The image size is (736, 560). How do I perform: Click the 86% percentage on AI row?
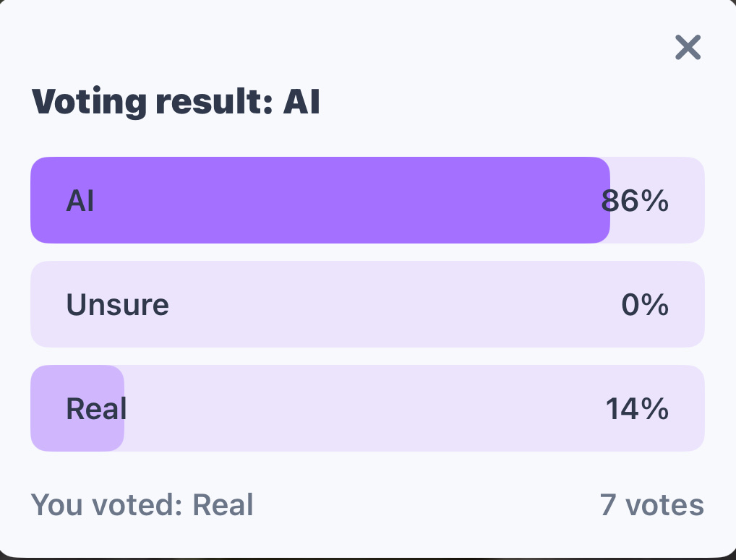point(635,201)
